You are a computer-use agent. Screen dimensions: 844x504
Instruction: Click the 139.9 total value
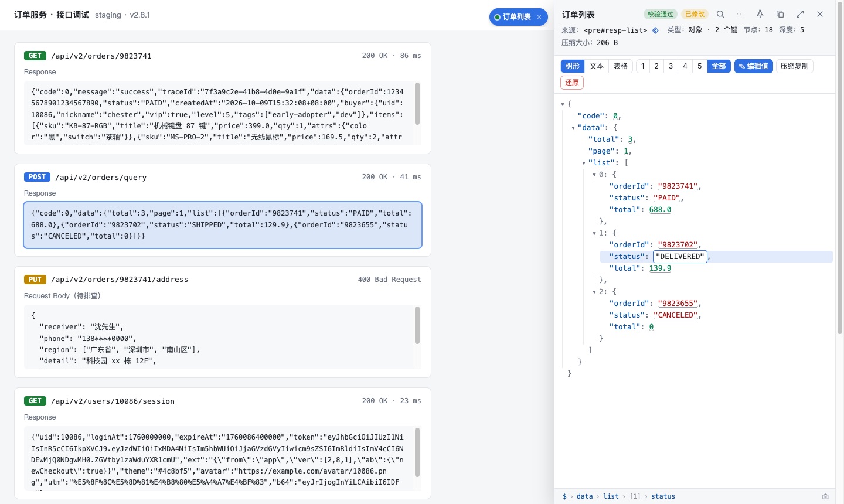pos(660,268)
